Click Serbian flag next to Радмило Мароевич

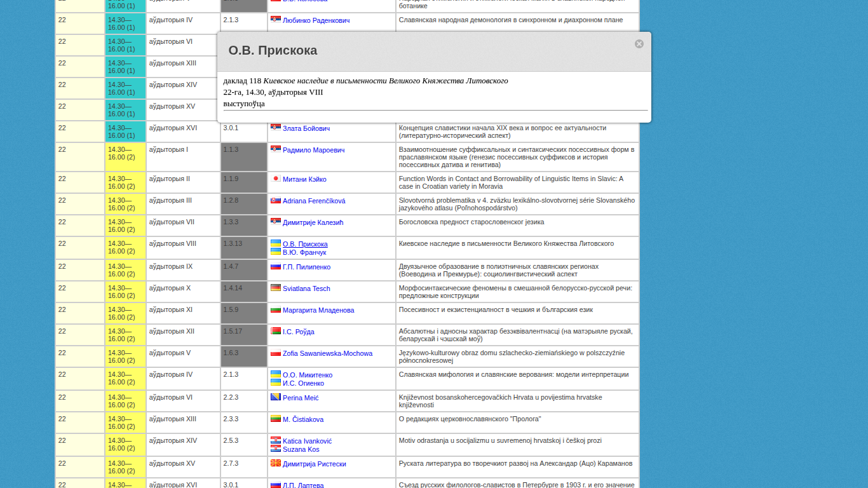(276, 149)
